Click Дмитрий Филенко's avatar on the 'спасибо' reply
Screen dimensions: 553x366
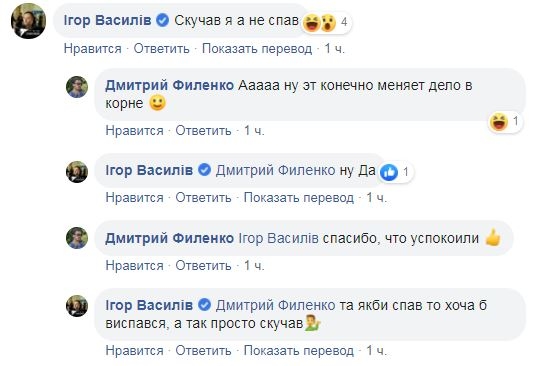77,238
